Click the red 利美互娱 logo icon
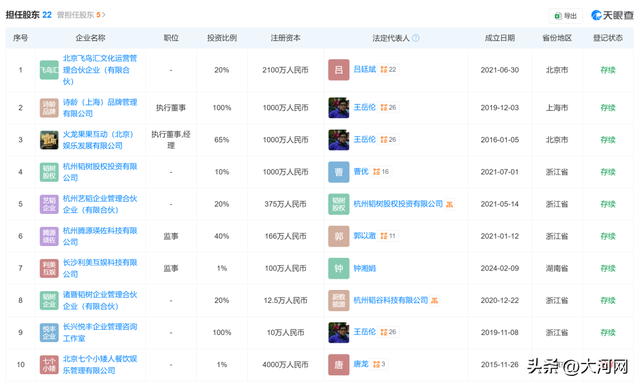 pos(49,268)
